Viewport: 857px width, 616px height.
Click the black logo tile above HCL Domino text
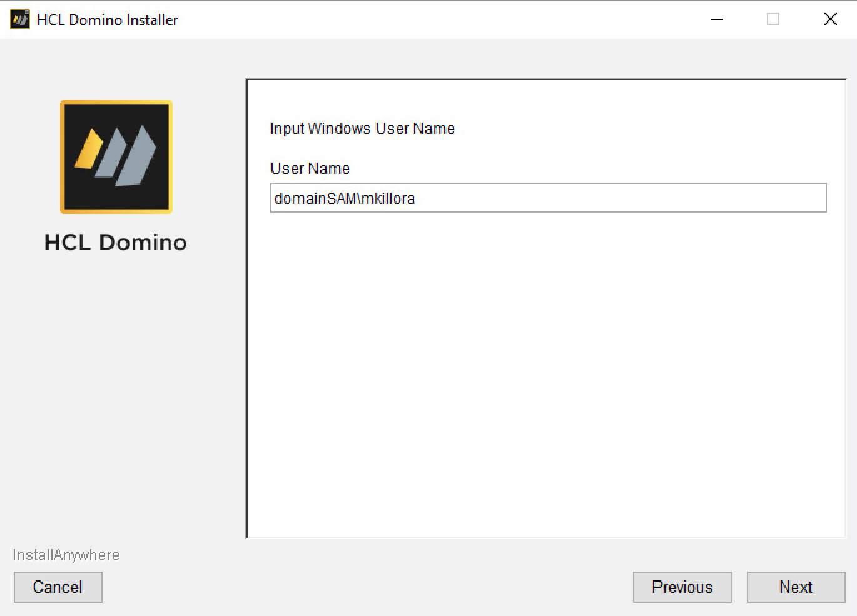(x=115, y=156)
